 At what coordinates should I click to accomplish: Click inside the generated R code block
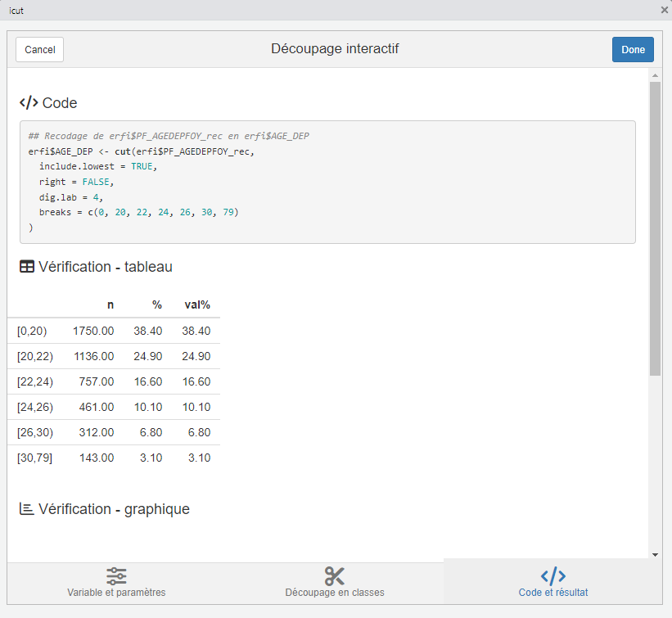327,182
